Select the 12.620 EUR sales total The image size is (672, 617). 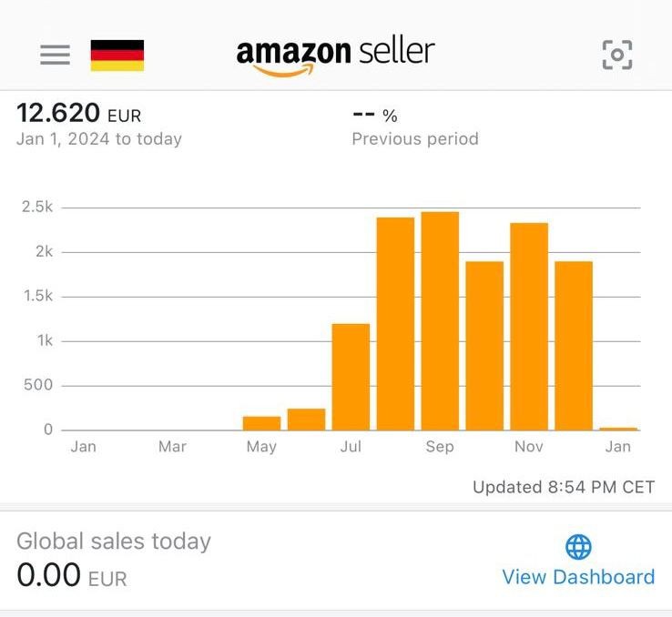[x=79, y=115]
